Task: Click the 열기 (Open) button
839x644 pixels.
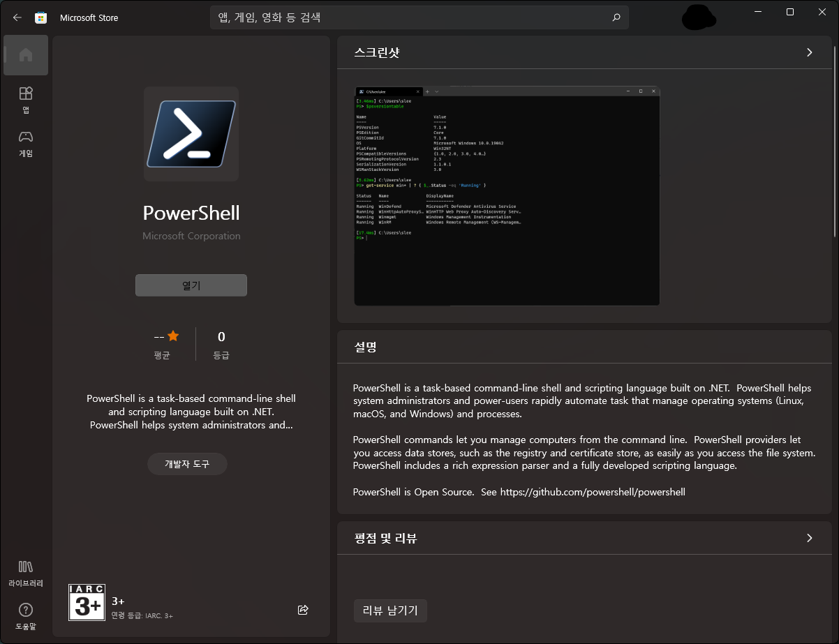Action: pyautogui.click(x=191, y=285)
